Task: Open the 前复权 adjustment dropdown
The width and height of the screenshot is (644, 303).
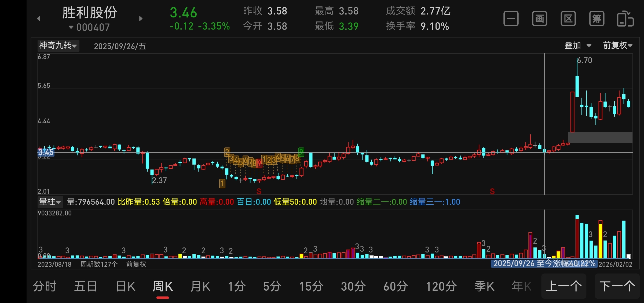Action: (x=617, y=45)
